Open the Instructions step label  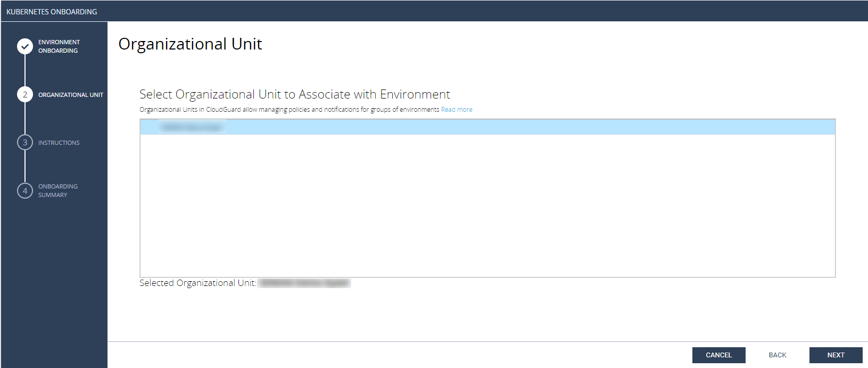(59, 143)
